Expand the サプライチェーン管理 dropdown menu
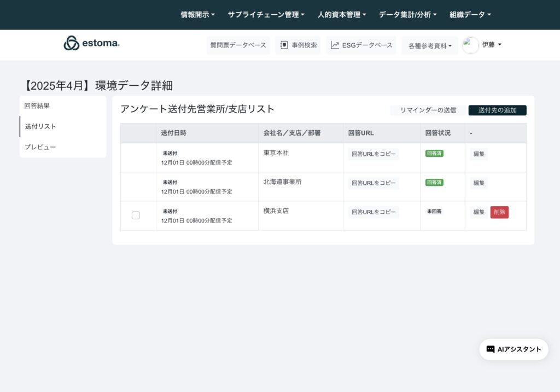This screenshot has height=392, width=560. coord(266,15)
